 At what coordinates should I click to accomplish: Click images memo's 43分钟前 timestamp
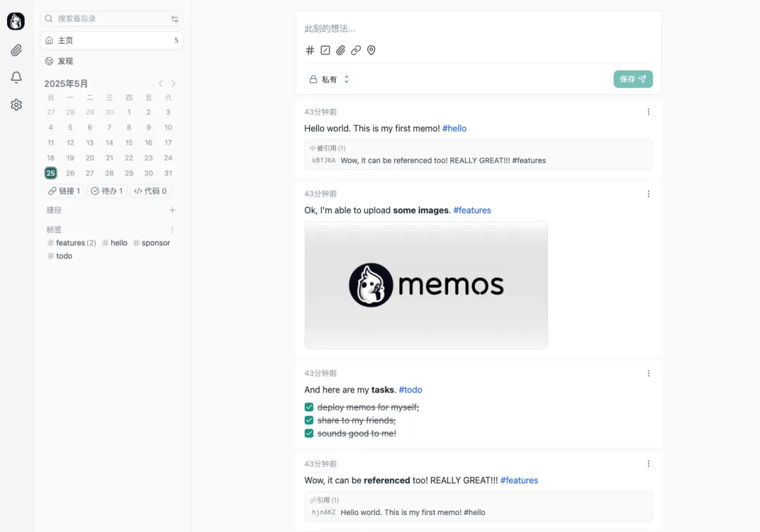(x=320, y=194)
